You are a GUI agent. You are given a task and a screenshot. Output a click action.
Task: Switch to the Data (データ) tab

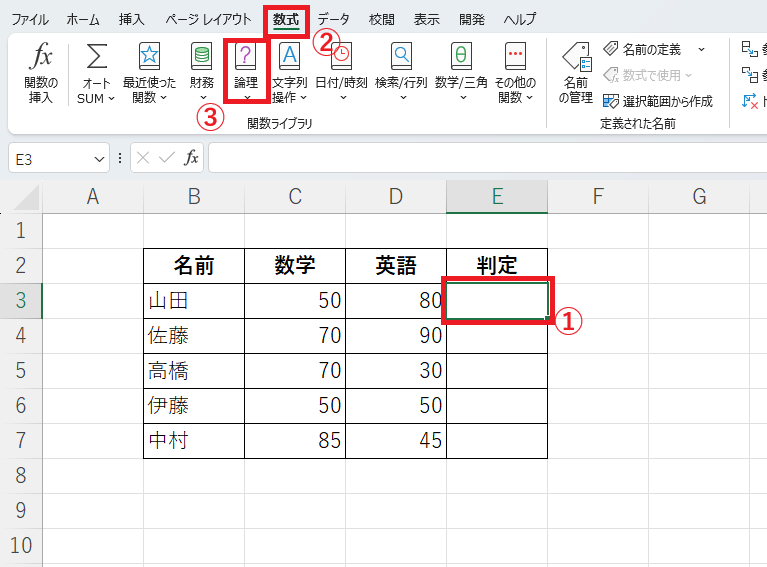click(334, 20)
